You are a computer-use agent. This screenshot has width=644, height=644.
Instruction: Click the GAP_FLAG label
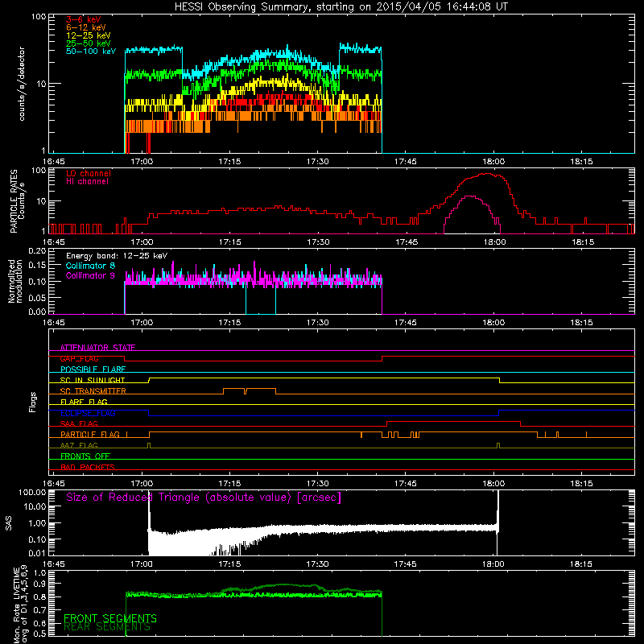click(x=79, y=358)
